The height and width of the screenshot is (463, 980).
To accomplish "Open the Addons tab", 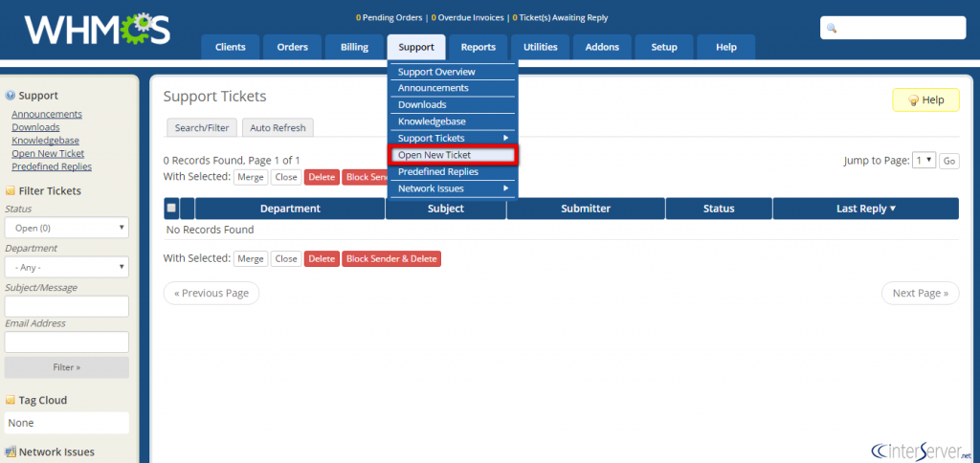I will [603, 48].
